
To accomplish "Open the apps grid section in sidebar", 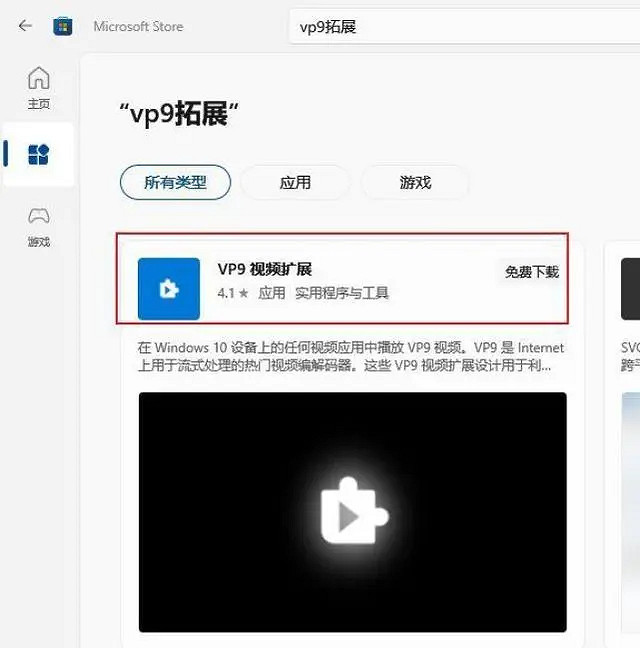I will click(38, 154).
